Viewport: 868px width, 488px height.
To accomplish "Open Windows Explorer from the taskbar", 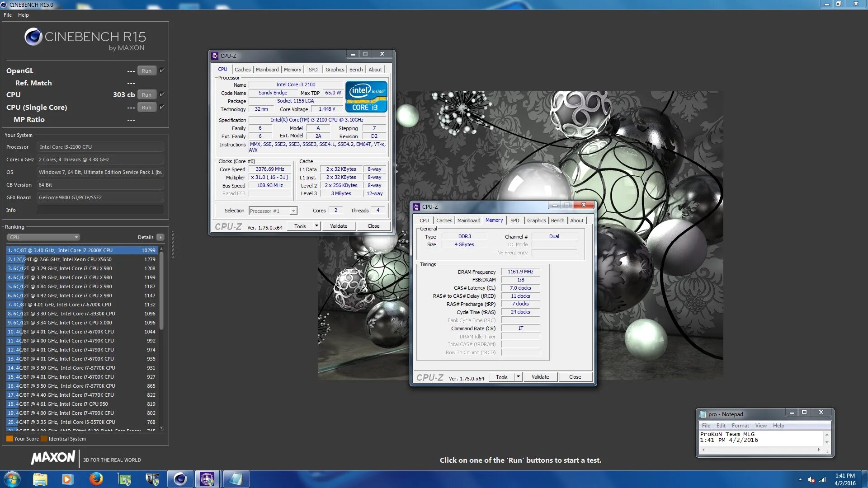I will click(40, 479).
